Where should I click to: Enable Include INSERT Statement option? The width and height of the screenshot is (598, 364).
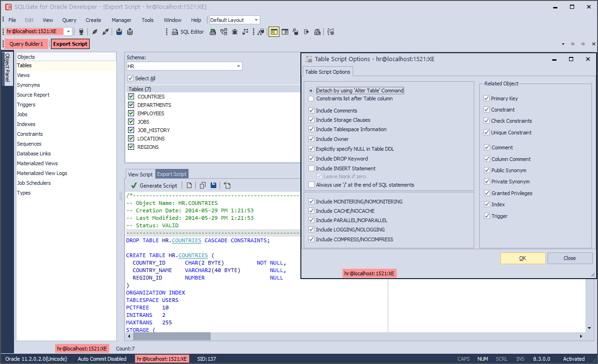coord(311,168)
